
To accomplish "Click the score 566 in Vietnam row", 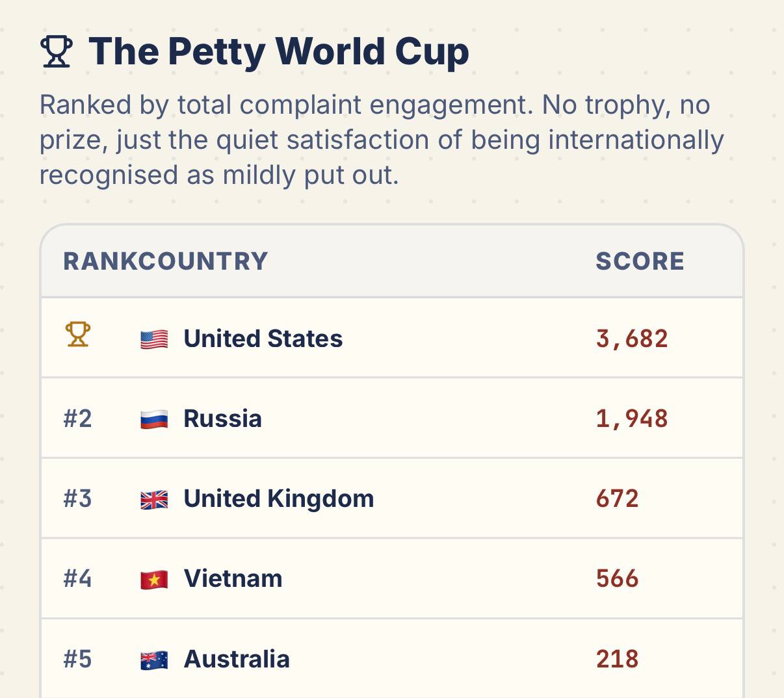I will [617, 578].
